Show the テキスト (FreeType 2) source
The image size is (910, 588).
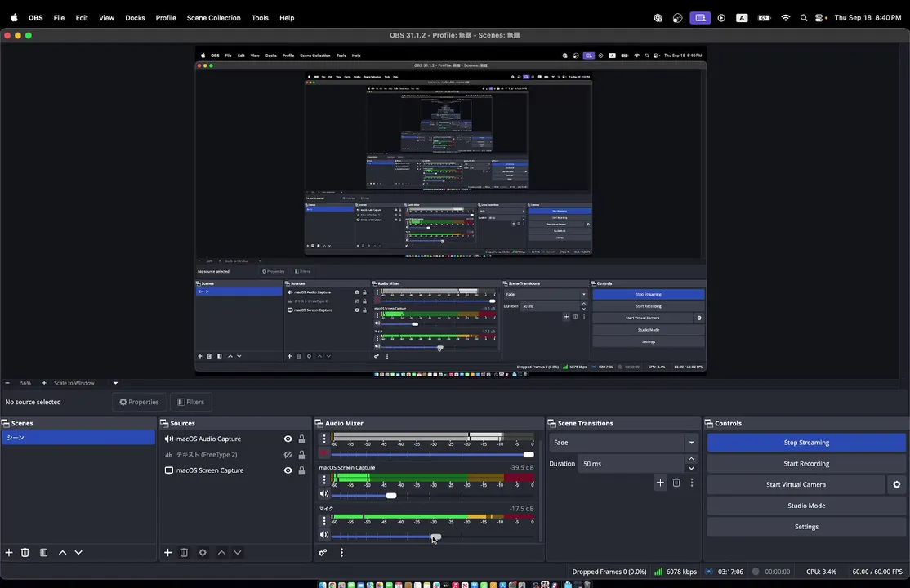pos(288,455)
